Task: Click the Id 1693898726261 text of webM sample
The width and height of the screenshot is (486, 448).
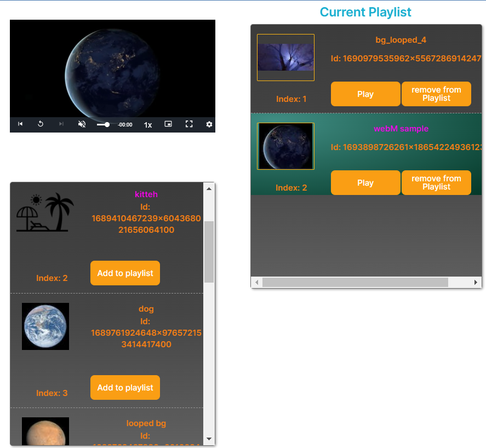Action: (x=405, y=147)
